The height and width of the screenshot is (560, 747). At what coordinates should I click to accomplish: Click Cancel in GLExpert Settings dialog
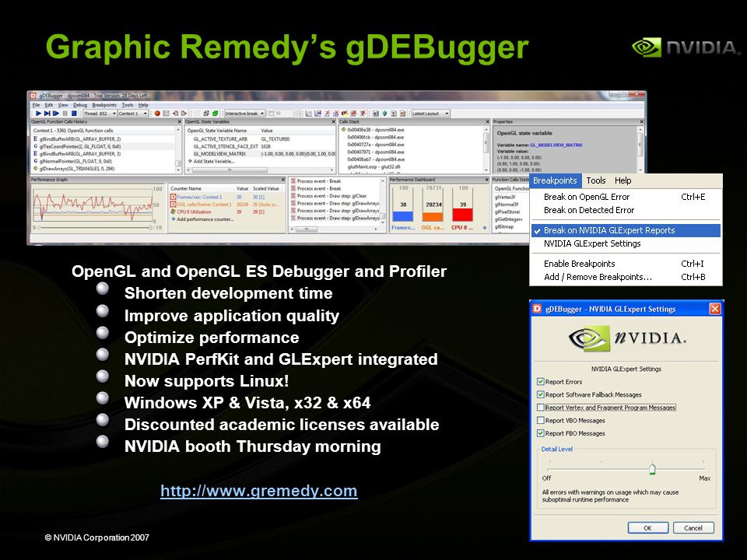point(693,527)
